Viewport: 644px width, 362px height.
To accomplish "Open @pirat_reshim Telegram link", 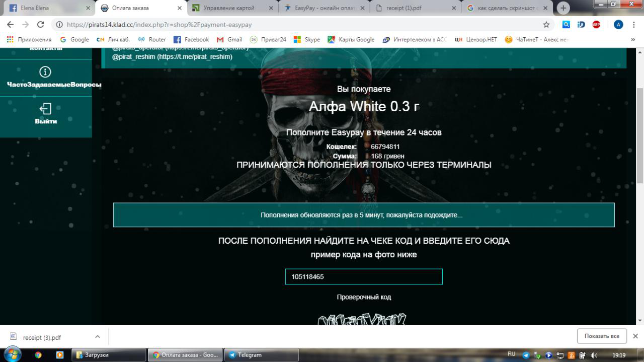I will tap(172, 57).
